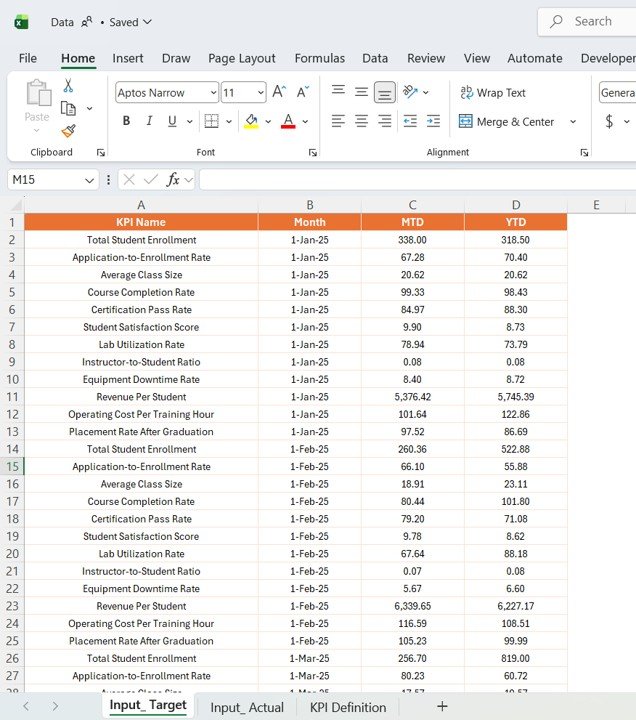Image resolution: width=636 pixels, height=720 pixels.
Task: Switch to the Input_ Actual sheet
Action: click(247, 707)
